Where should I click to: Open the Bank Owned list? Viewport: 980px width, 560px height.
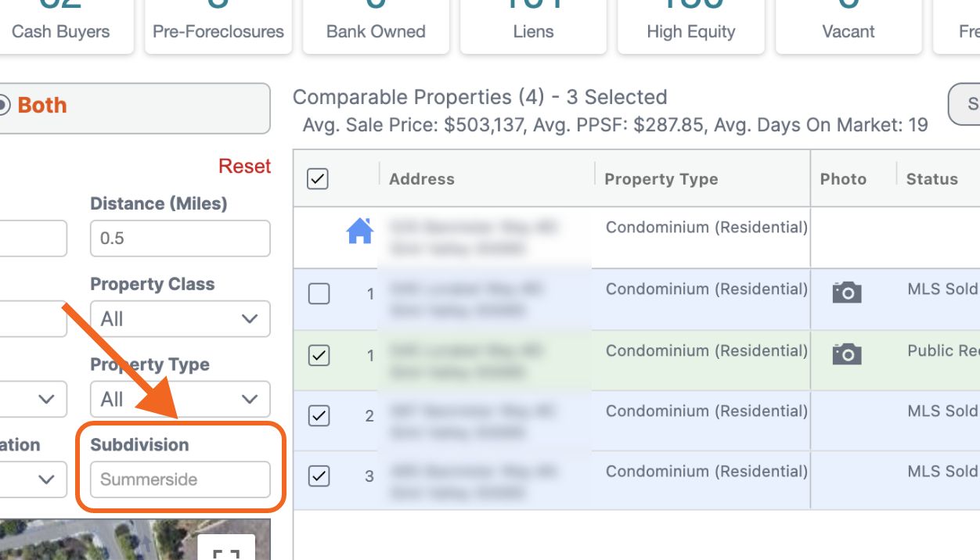click(x=376, y=31)
